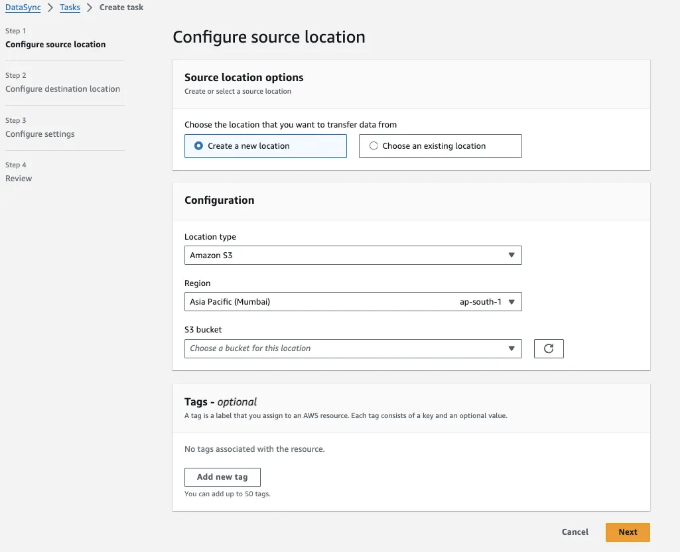Go to Step 1 Configure source location
The height and width of the screenshot is (553, 680).
coord(56,44)
